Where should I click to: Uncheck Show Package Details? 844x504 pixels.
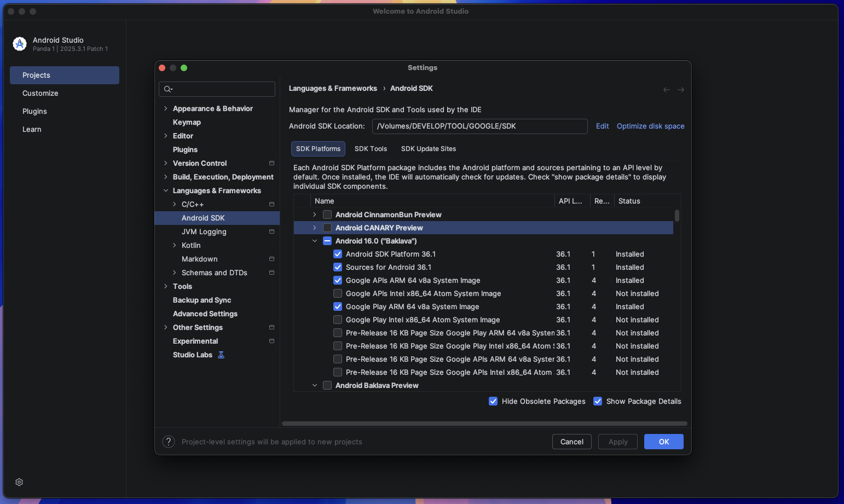click(x=598, y=401)
